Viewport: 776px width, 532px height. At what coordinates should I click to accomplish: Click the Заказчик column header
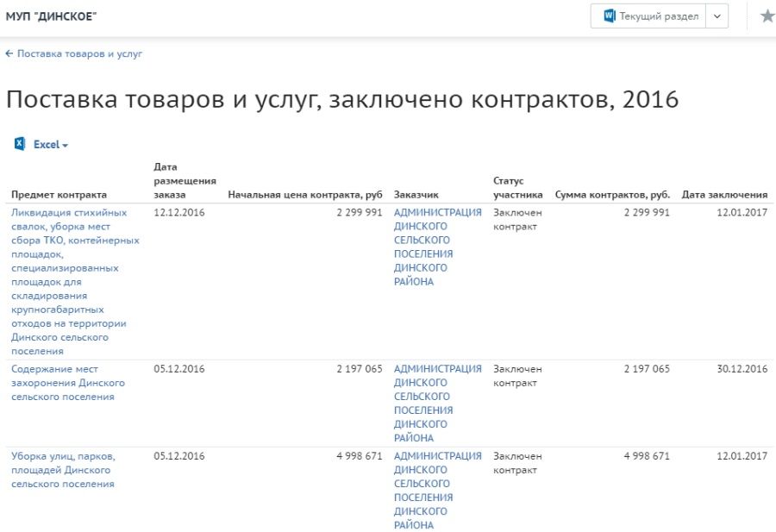coord(416,195)
